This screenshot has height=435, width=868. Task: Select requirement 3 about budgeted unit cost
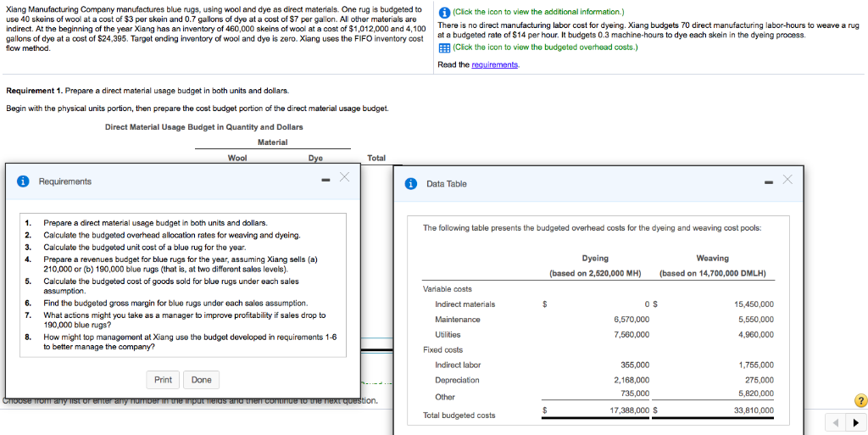pyautogui.click(x=145, y=247)
